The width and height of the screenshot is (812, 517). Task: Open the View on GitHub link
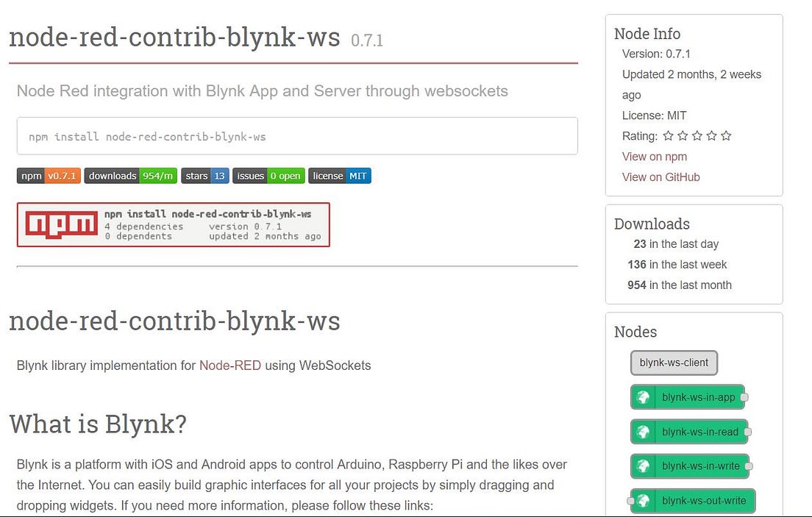(x=660, y=177)
